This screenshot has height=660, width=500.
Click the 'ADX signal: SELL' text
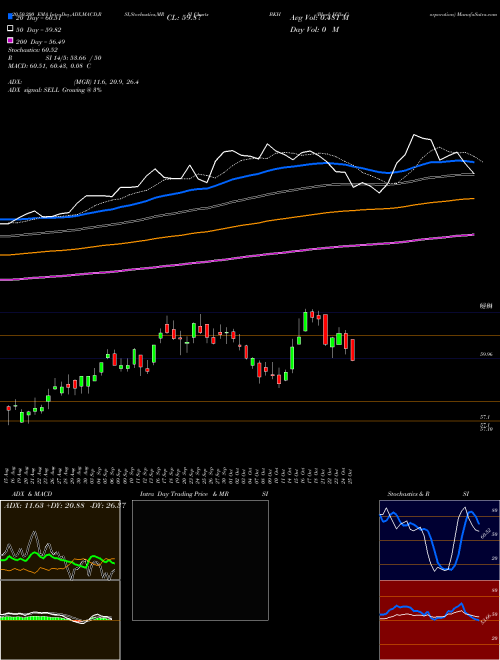34,90
